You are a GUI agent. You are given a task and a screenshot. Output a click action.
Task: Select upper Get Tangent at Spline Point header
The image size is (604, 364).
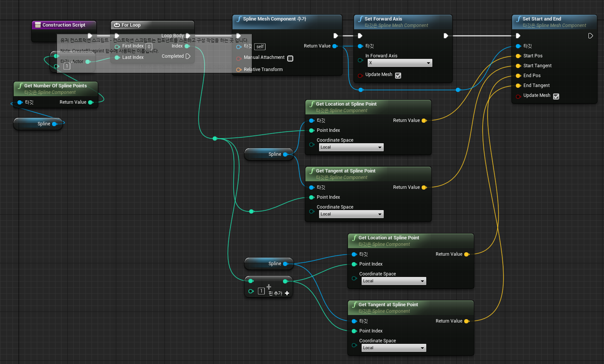pos(368,174)
